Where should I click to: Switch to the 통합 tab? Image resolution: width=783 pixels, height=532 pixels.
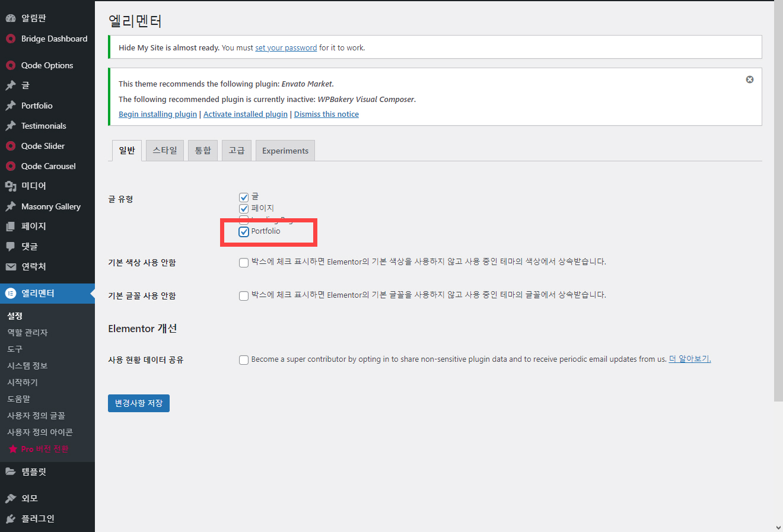point(203,151)
